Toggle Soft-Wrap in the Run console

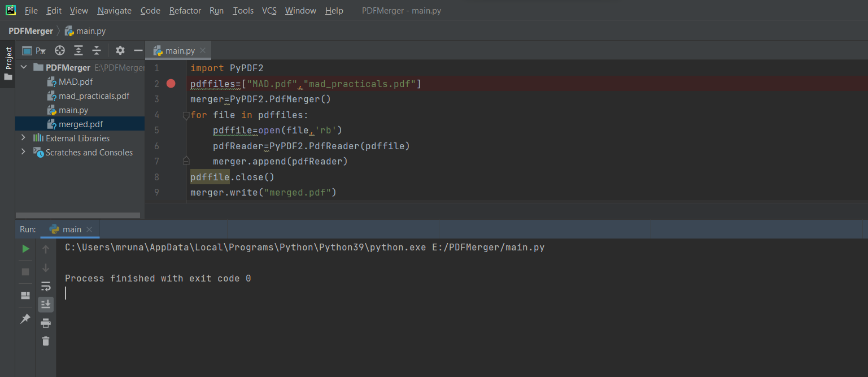pos(46,287)
